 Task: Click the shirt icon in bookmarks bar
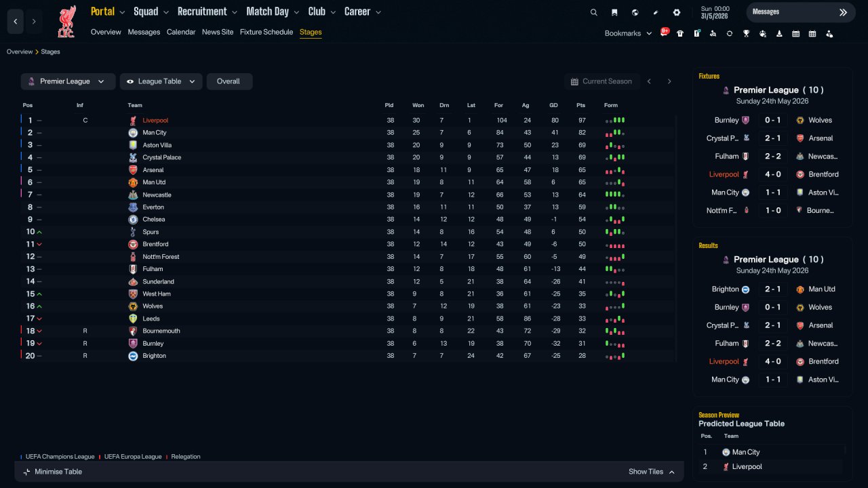(680, 33)
